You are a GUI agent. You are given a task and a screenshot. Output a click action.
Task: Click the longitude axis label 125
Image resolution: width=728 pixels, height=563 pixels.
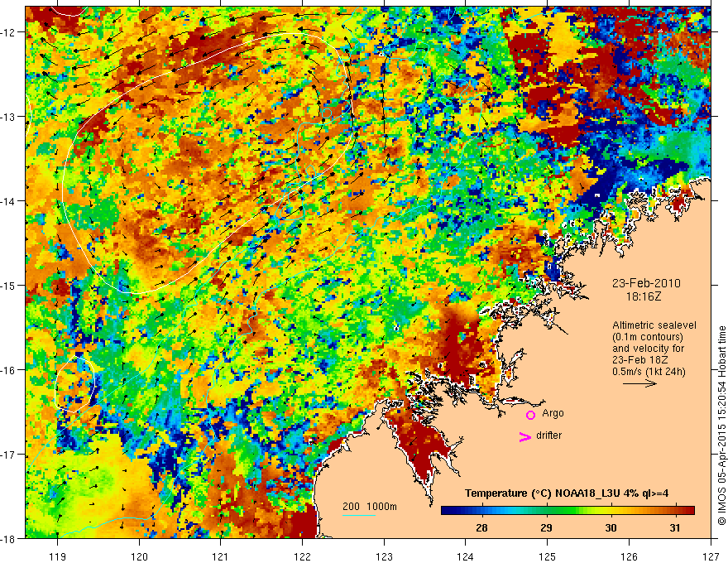[548, 556]
